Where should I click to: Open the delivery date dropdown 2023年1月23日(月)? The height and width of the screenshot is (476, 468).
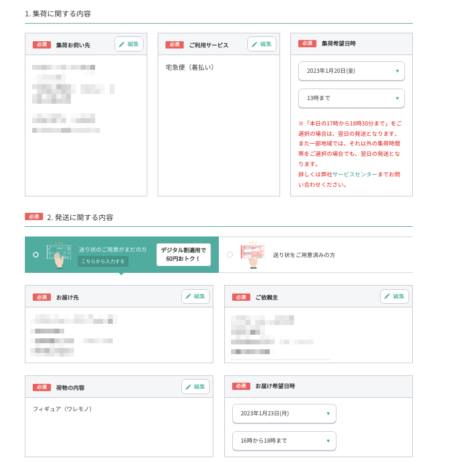pos(284,414)
